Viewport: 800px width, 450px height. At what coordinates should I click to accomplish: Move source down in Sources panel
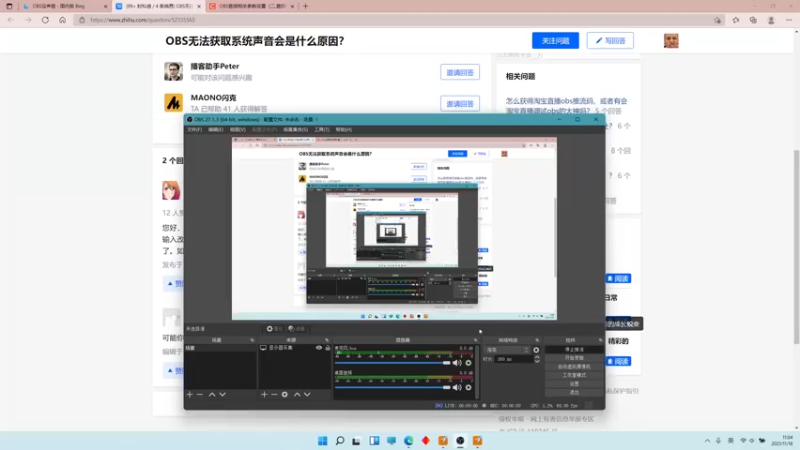pos(307,394)
